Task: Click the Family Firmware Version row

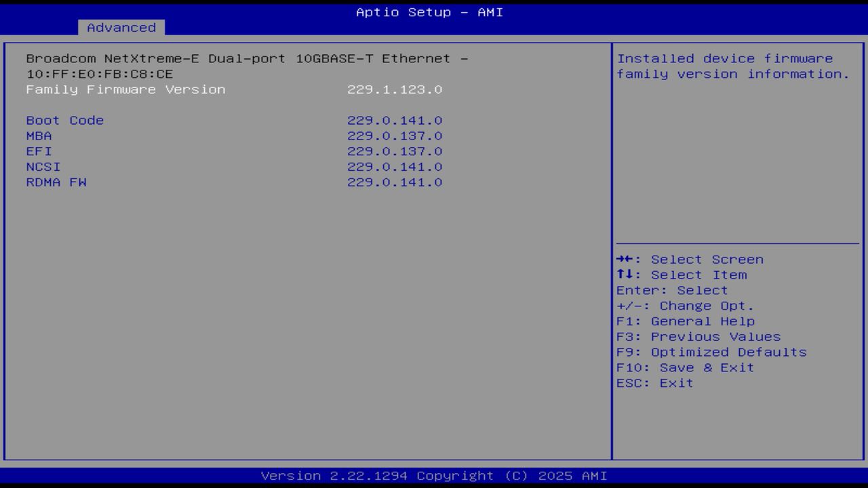Action: pos(125,89)
